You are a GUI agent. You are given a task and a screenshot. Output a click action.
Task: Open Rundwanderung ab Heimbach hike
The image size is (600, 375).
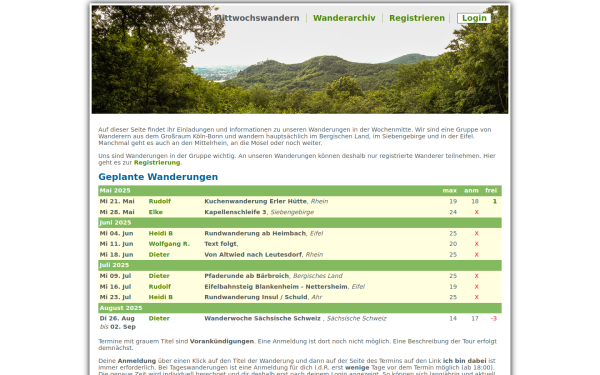click(255, 233)
